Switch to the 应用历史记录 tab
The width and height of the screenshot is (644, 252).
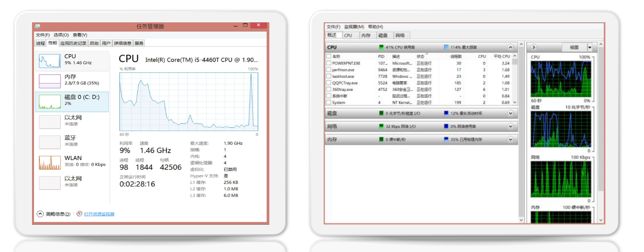73,43
